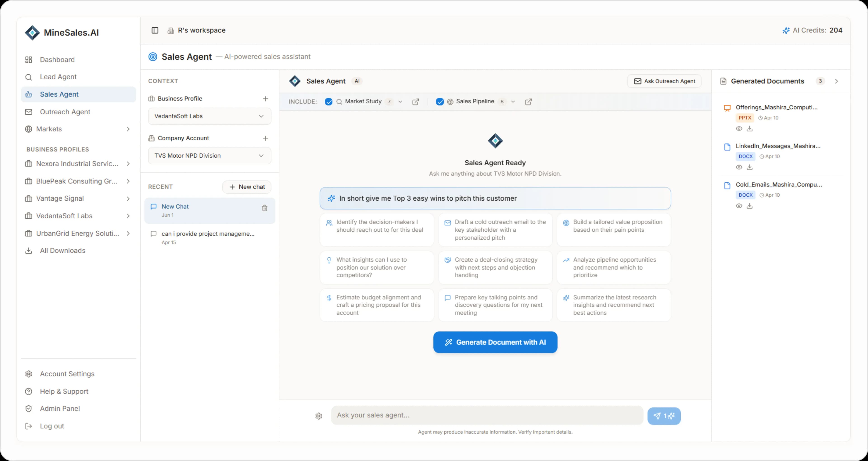868x461 pixels.
Task: Open the 'can i provide project manageme...' chat
Action: tap(210, 238)
